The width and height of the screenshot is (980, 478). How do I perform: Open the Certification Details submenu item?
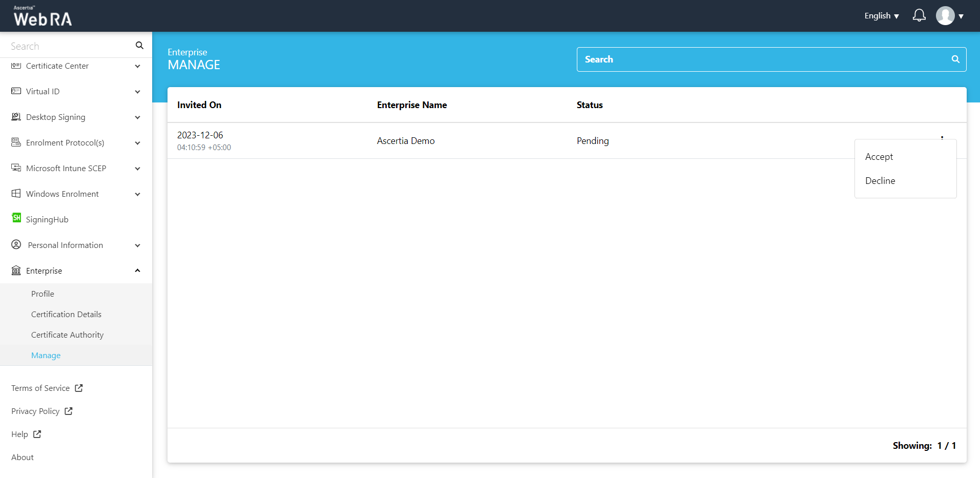[66, 315]
